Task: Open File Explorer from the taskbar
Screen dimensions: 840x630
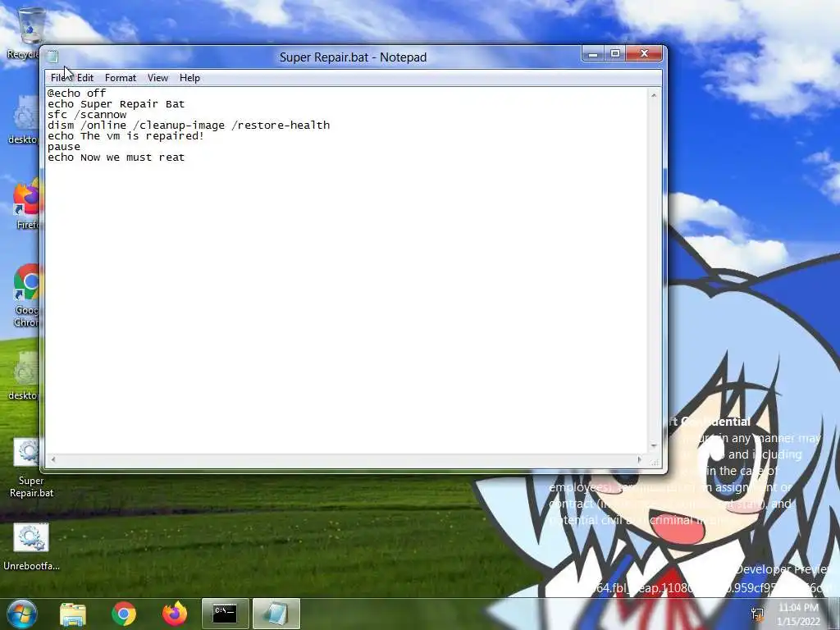Action: tap(73, 614)
